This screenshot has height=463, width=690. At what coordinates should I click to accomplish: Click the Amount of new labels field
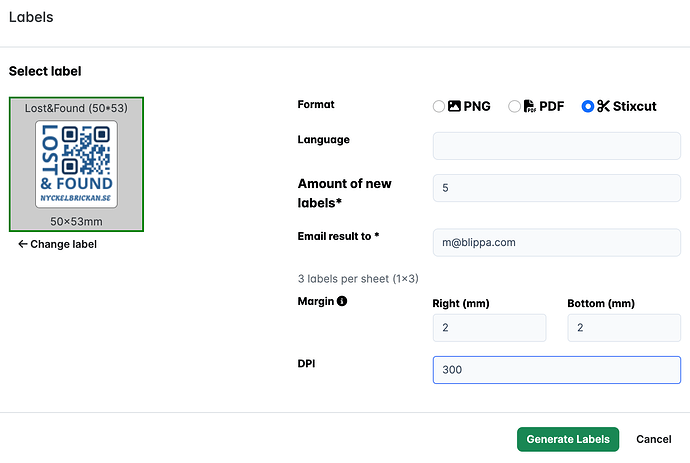(557, 188)
